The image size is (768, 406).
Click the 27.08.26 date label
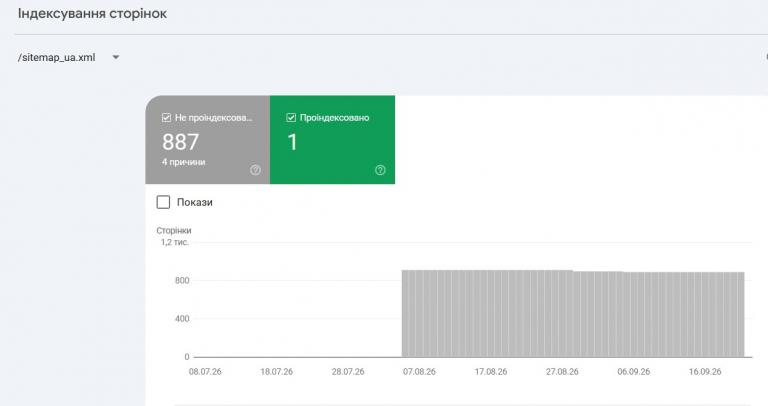pyautogui.click(x=562, y=372)
